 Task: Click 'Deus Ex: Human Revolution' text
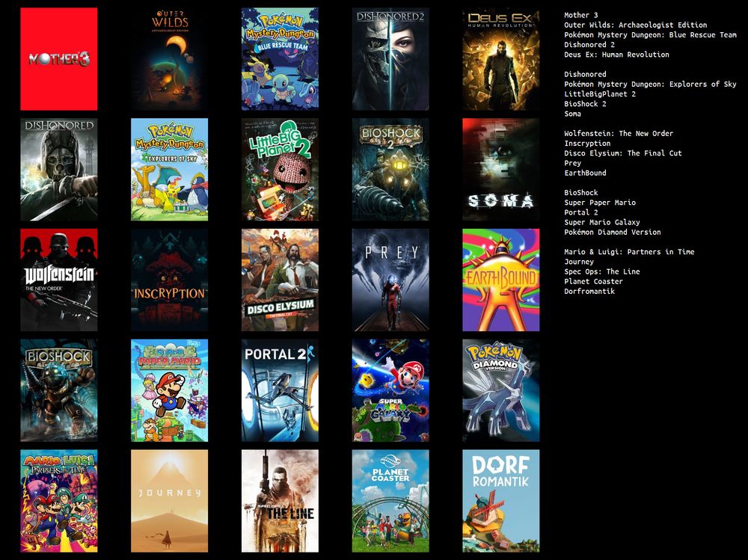click(x=616, y=55)
